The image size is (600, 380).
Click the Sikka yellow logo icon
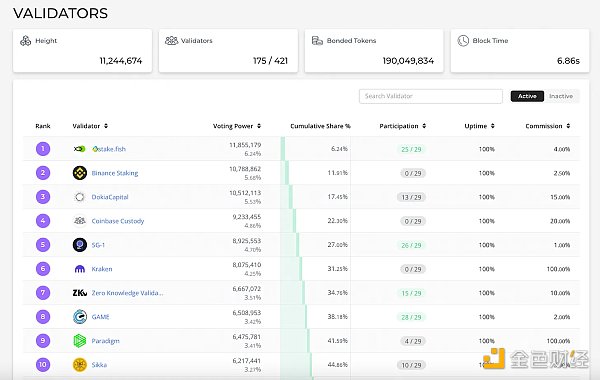(x=80, y=365)
